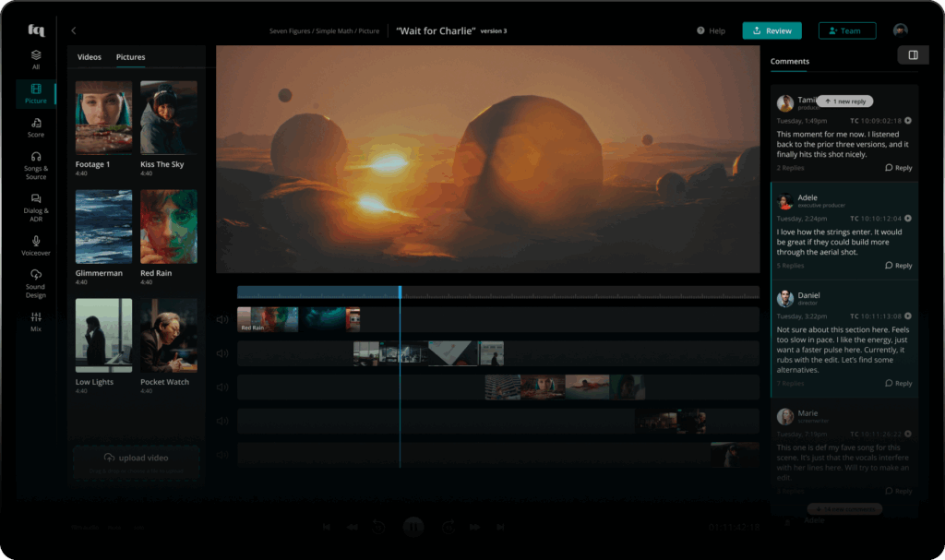This screenshot has height=560, width=945.
Task: Mute the second timeline track
Action: point(222,353)
